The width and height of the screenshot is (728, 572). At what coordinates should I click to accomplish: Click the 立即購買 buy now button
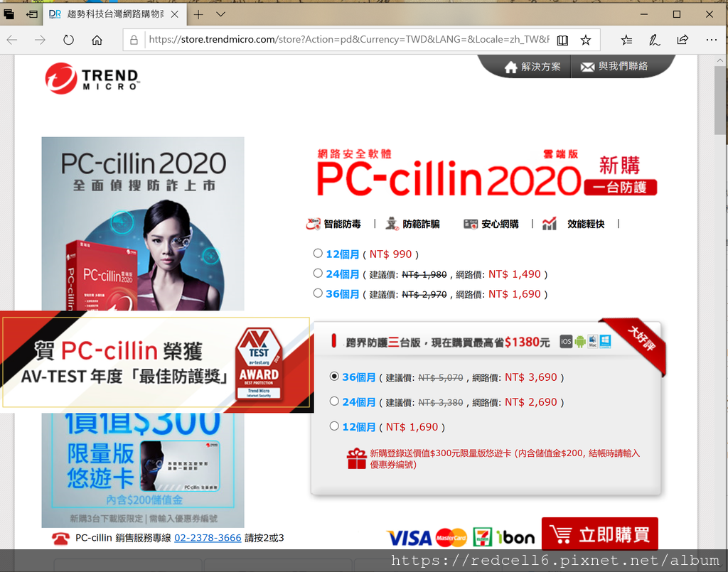click(599, 534)
